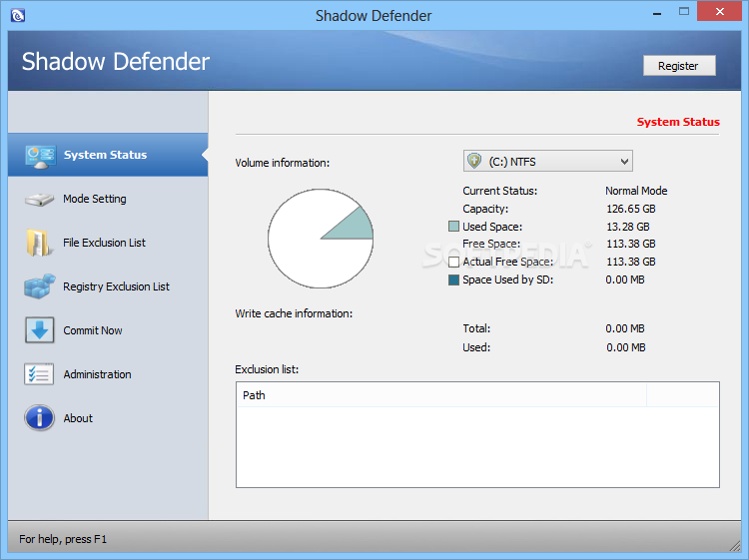Minimize the Shadow Defender window
The width and height of the screenshot is (749, 560).
pyautogui.click(x=657, y=13)
